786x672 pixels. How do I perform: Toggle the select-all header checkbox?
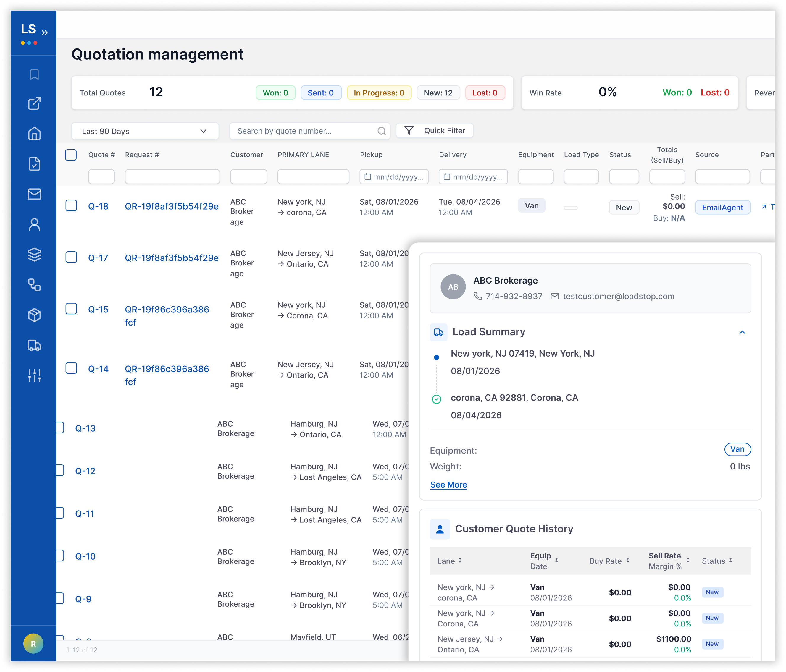[71, 155]
